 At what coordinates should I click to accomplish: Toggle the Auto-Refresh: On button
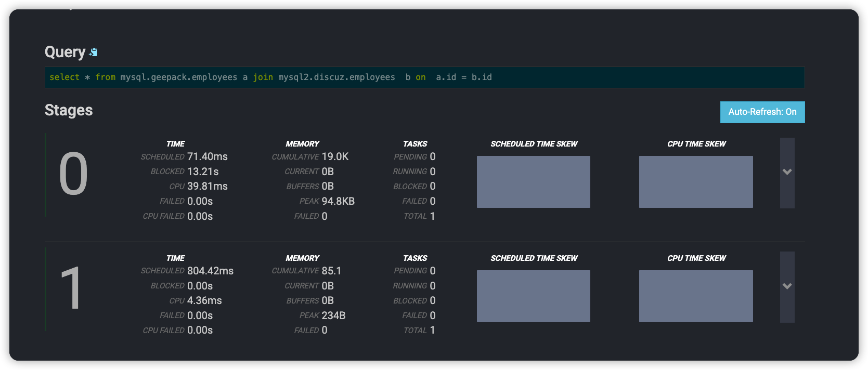point(762,112)
